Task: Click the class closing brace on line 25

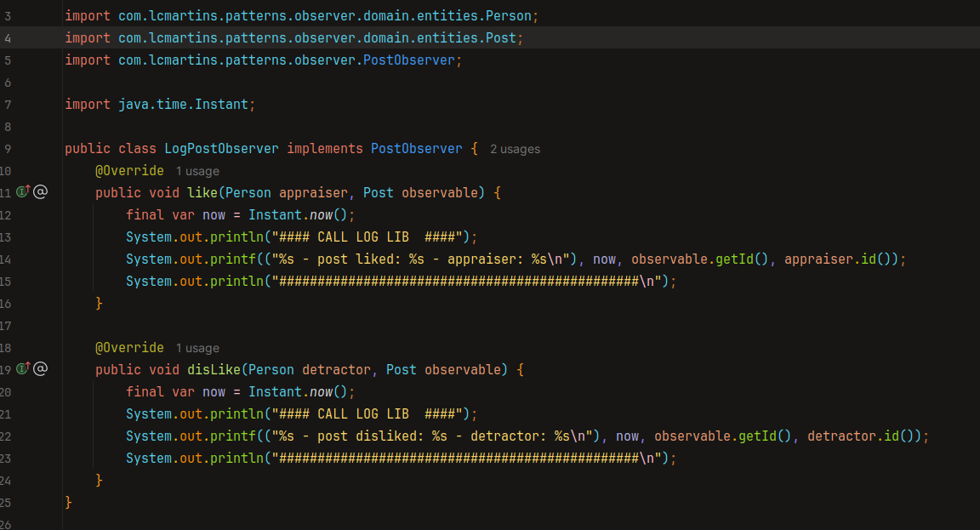Action: (68, 503)
